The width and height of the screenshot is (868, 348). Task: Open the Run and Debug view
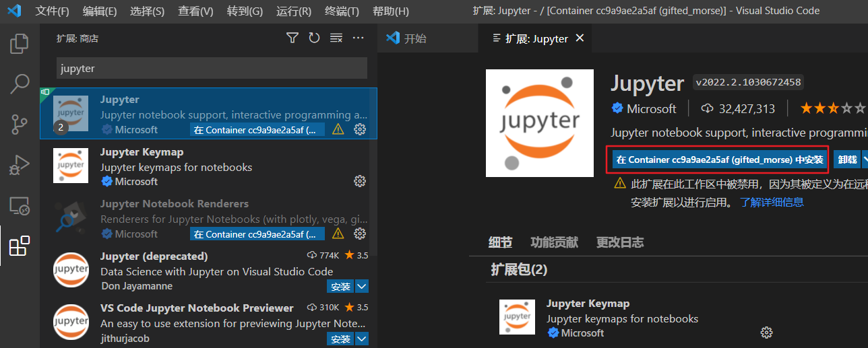(x=20, y=165)
